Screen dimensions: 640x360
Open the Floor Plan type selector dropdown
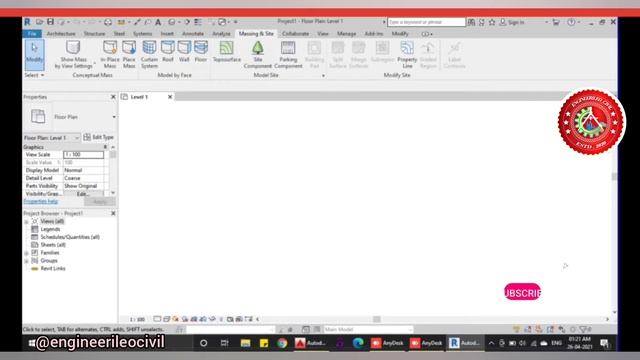(114, 117)
